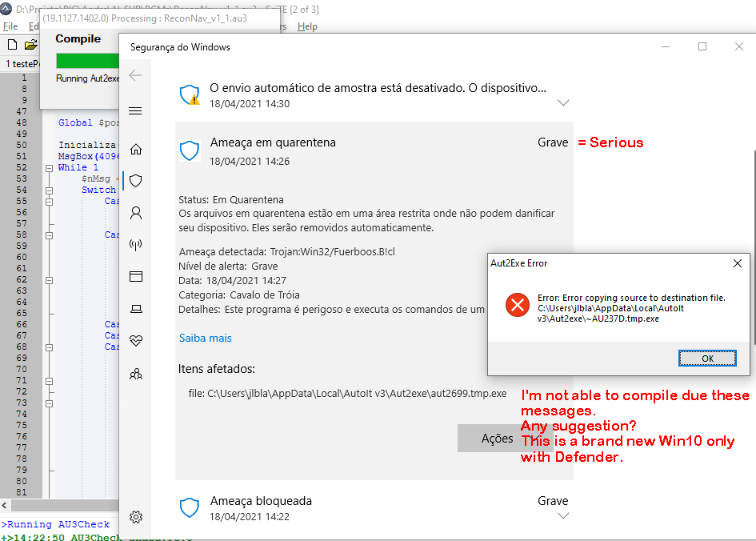Open Device security laptop icon
The width and height of the screenshot is (756, 541).
click(x=137, y=309)
